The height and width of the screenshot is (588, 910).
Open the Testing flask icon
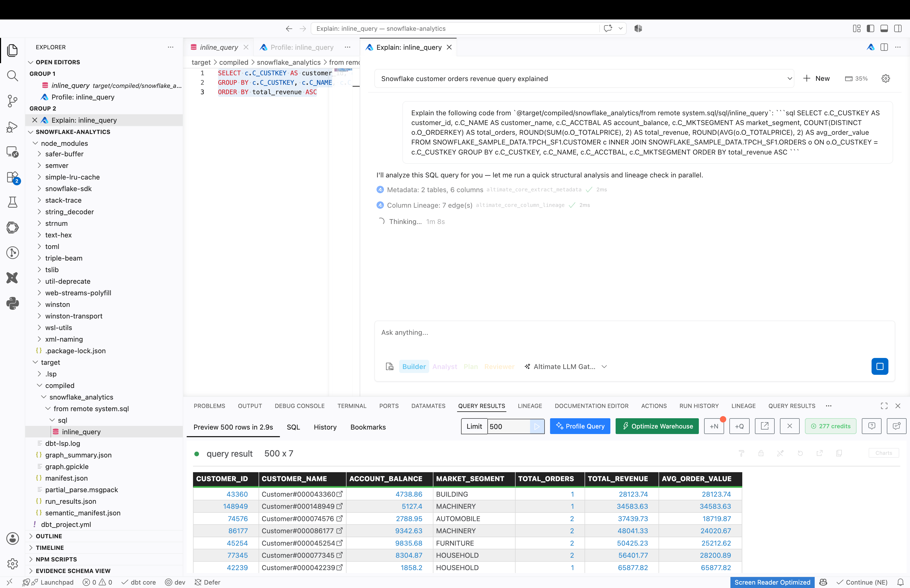12,202
